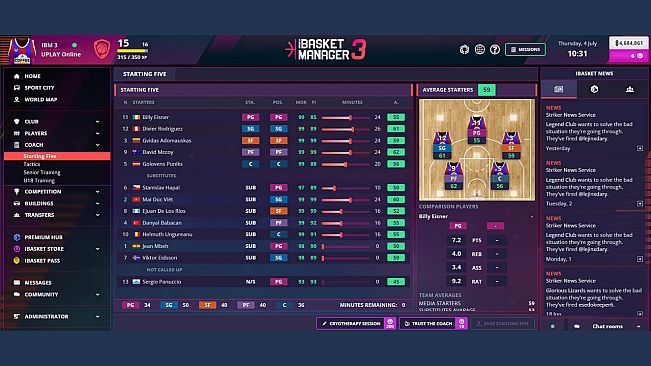Open U18 Training under Coach
The height and width of the screenshot is (366, 651).
point(39,181)
